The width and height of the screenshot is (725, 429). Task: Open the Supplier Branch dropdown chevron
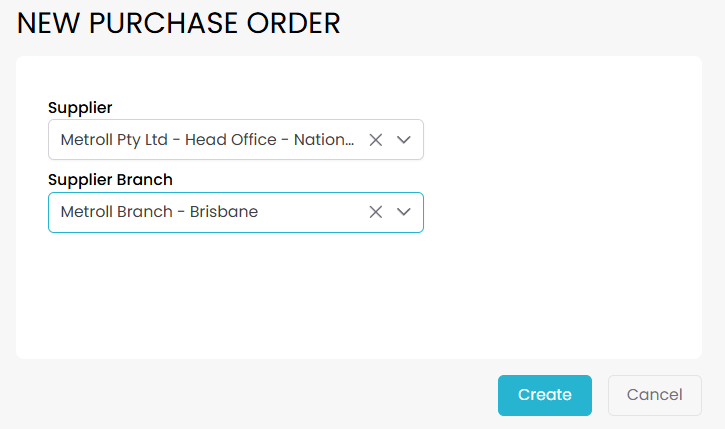[x=404, y=212]
